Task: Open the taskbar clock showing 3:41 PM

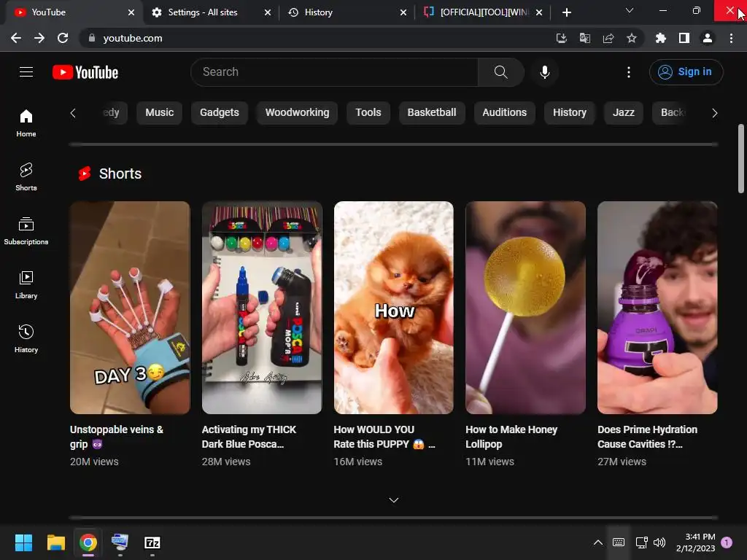Action: (695, 542)
